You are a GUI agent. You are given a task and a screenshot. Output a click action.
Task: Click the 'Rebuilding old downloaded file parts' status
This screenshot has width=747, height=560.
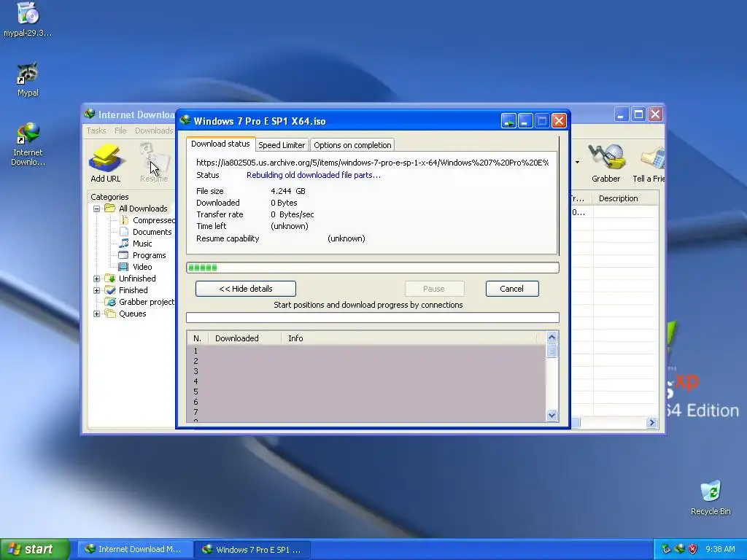point(314,175)
